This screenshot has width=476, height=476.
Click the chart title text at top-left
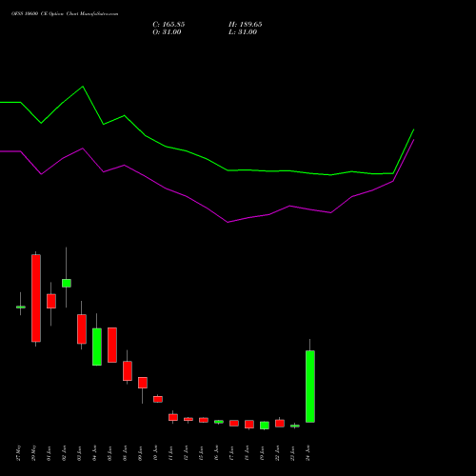65,14
